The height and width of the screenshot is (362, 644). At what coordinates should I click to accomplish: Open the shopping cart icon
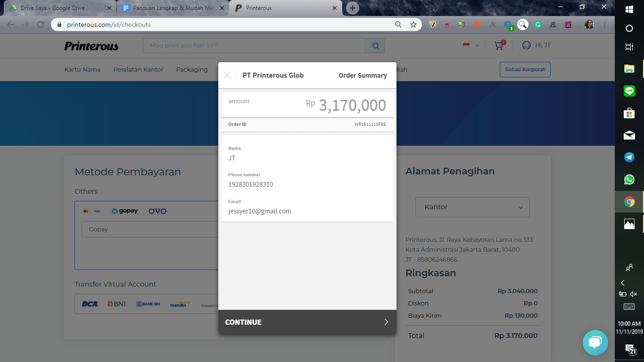(x=499, y=45)
